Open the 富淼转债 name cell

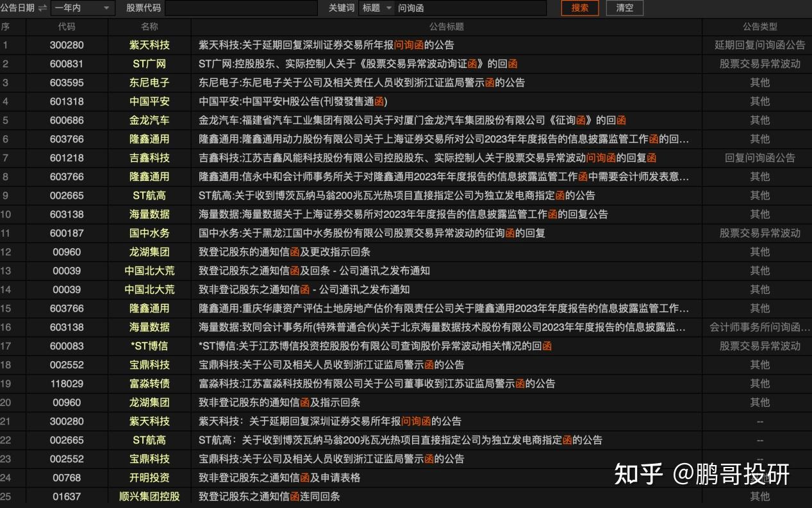coord(149,384)
